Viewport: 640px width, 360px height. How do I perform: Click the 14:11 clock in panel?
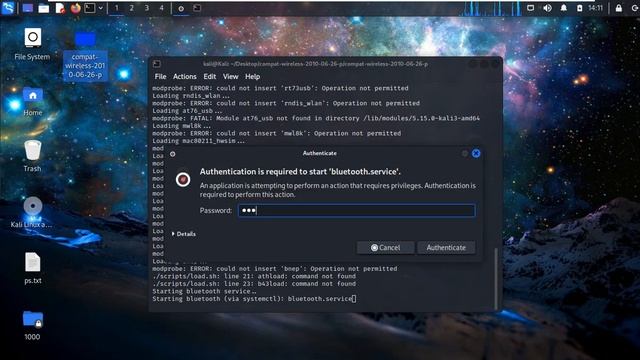[x=596, y=8]
